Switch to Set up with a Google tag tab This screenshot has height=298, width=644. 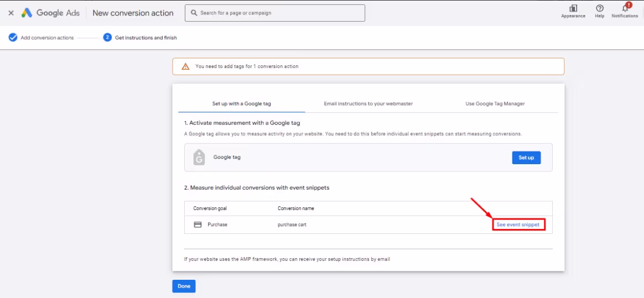click(x=241, y=104)
